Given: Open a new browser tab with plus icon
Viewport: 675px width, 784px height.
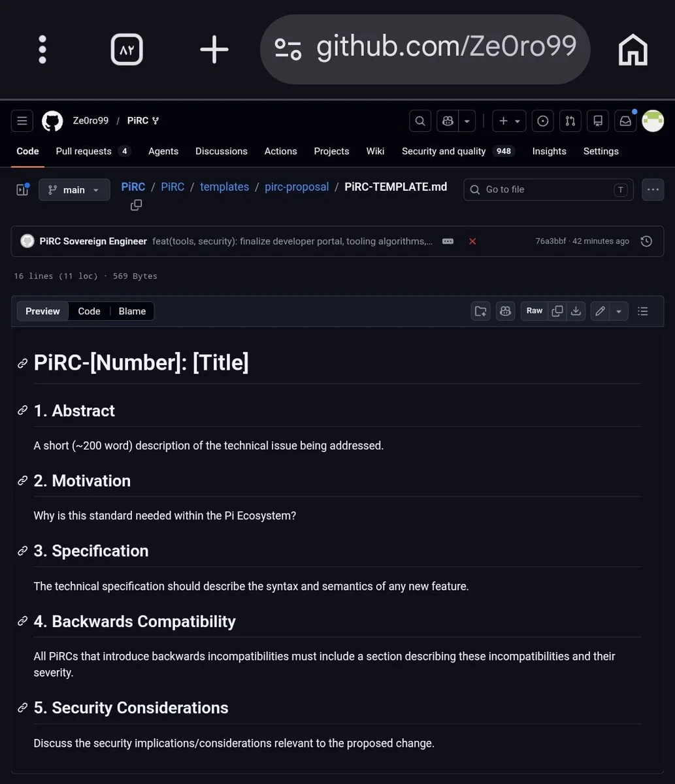Looking at the screenshot, I should pyautogui.click(x=214, y=50).
